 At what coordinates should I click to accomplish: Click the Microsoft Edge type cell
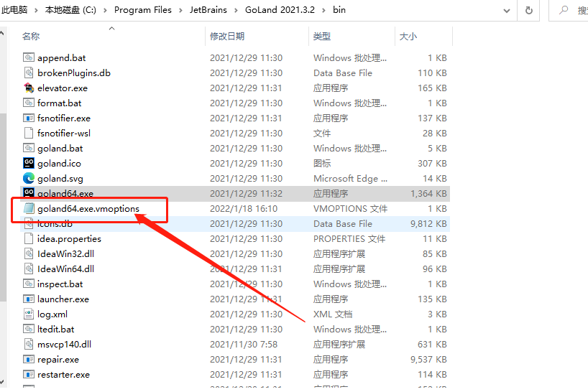tap(350, 179)
